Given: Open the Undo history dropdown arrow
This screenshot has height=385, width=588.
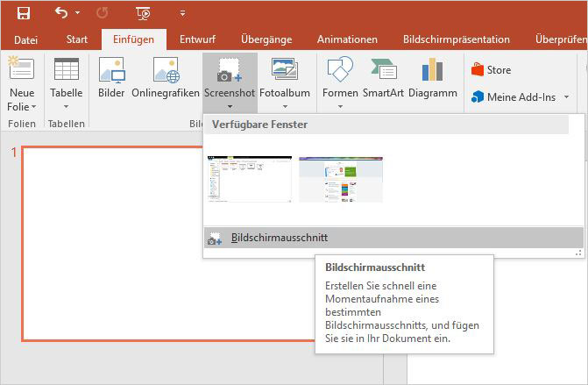Looking at the screenshot, I should point(77,13).
